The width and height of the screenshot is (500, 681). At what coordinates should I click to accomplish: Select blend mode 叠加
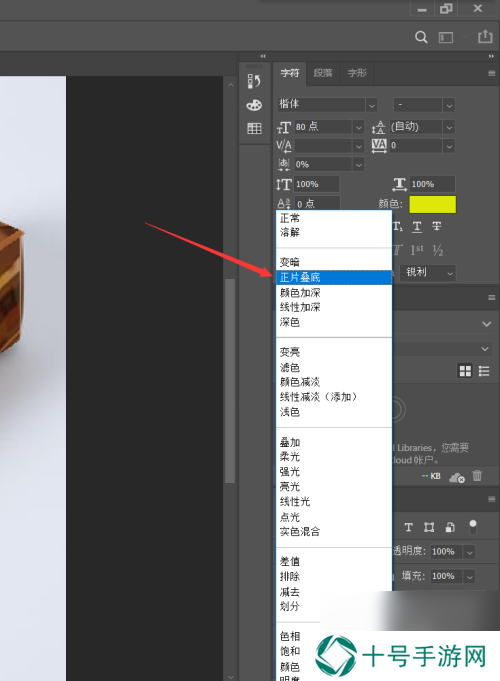pos(334,442)
